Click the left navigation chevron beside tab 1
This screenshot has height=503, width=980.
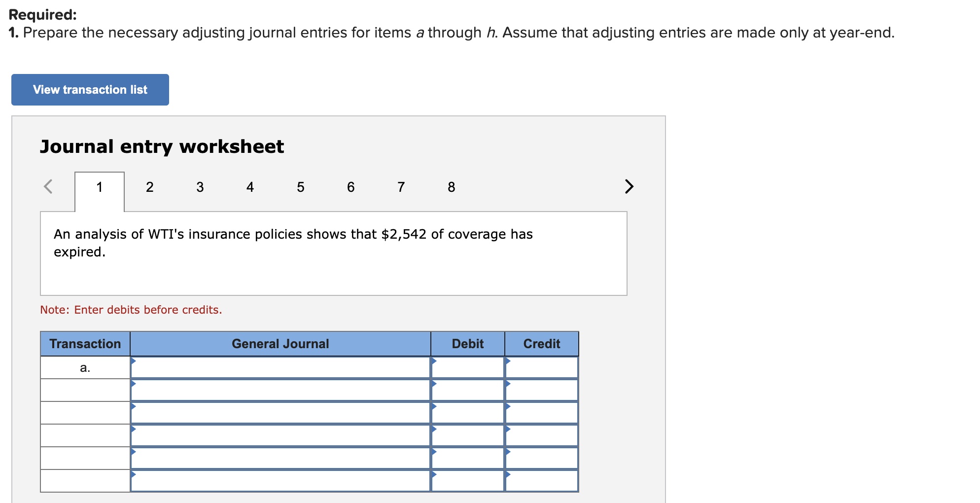click(48, 186)
